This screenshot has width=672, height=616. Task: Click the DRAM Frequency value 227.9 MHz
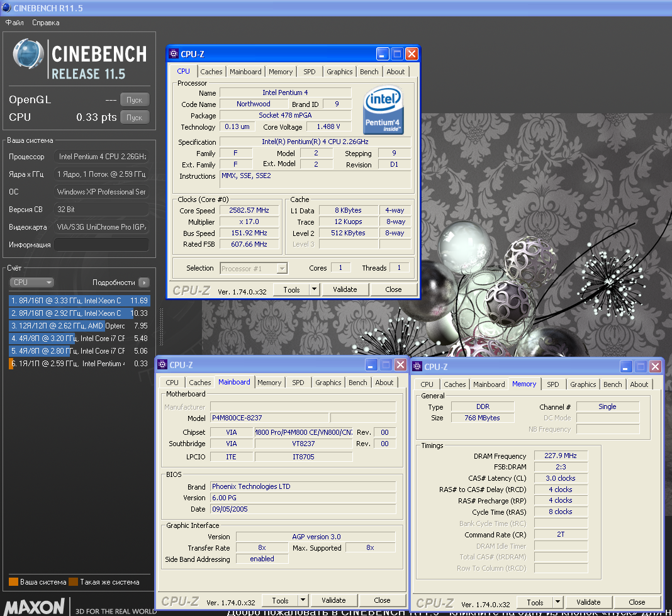coord(561,456)
